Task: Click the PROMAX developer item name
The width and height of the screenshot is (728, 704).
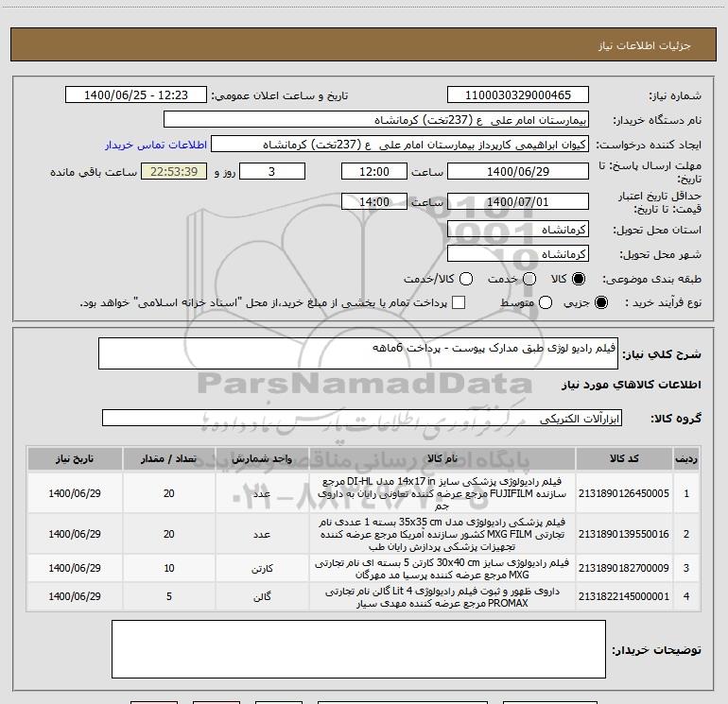Action: point(442,597)
